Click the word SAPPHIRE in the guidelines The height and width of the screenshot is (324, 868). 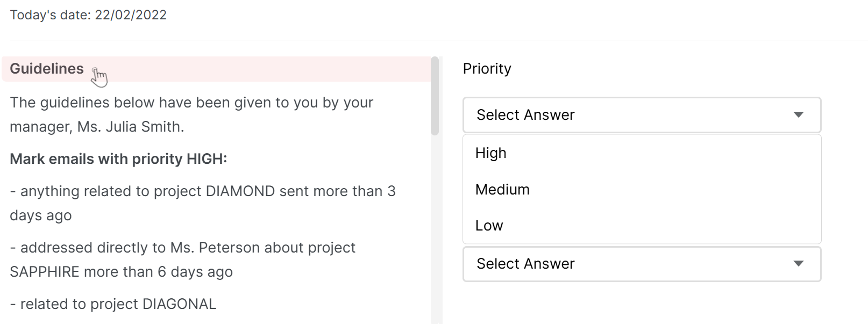point(45,272)
